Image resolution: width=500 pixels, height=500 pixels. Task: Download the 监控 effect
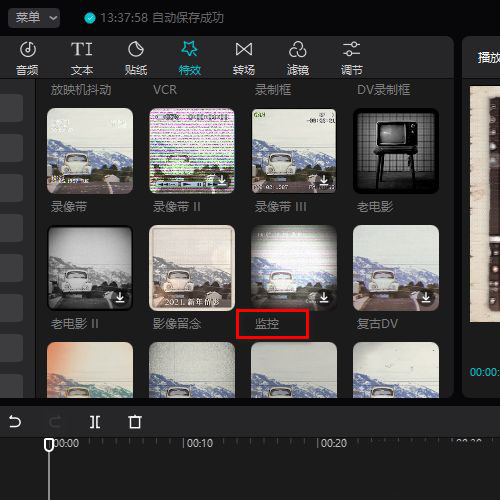[324, 296]
